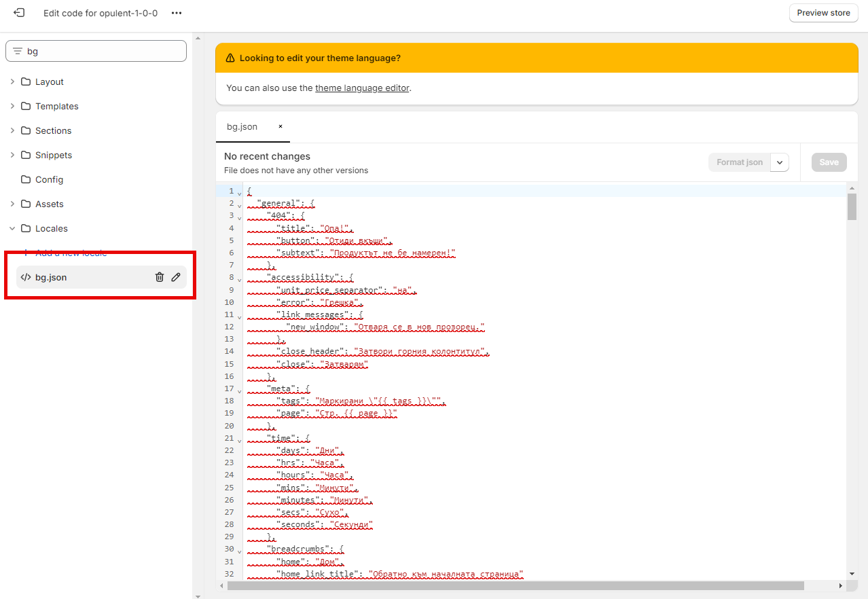Fold the "time" block on line 21
Image resolution: width=868 pixels, height=599 pixels.
pyautogui.click(x=239, y=441)
